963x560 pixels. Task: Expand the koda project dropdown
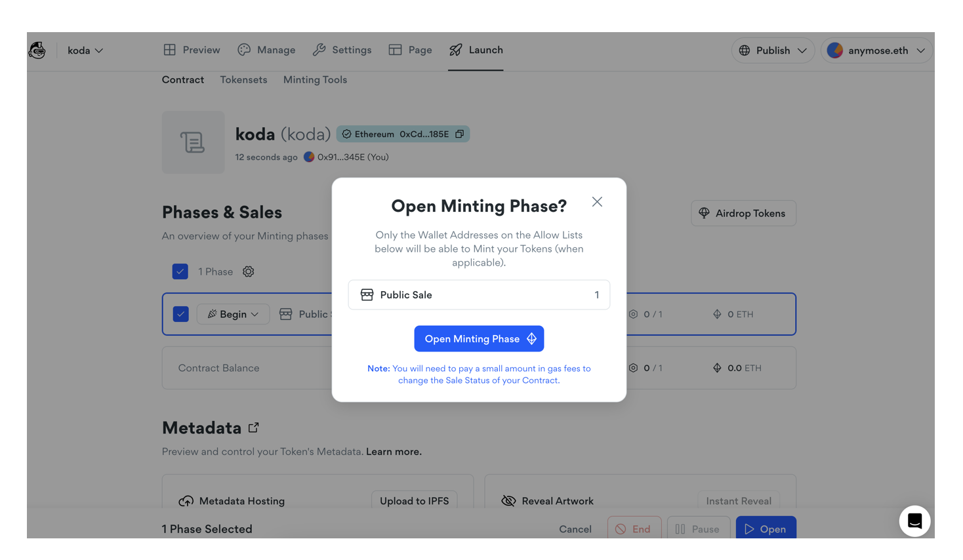[x=85, y=50]
